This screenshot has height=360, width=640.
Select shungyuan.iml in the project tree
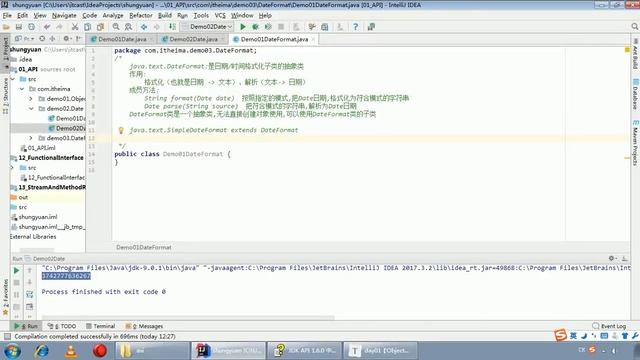point(34,217)
